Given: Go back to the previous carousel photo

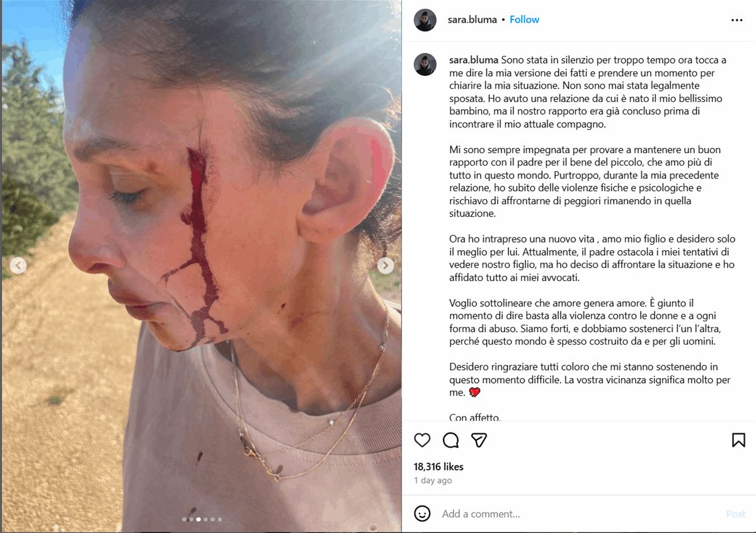Looking at the screenshot, I should 18,266.
